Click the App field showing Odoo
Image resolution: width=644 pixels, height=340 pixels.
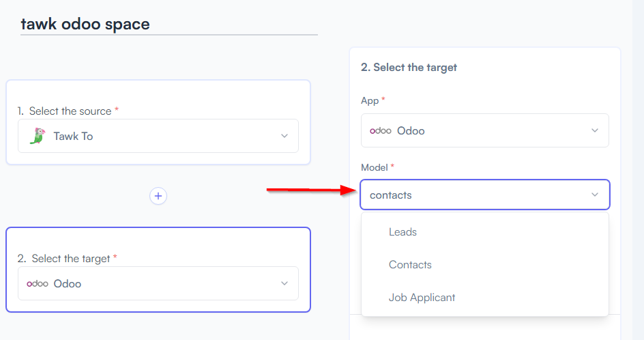[484, 130]
